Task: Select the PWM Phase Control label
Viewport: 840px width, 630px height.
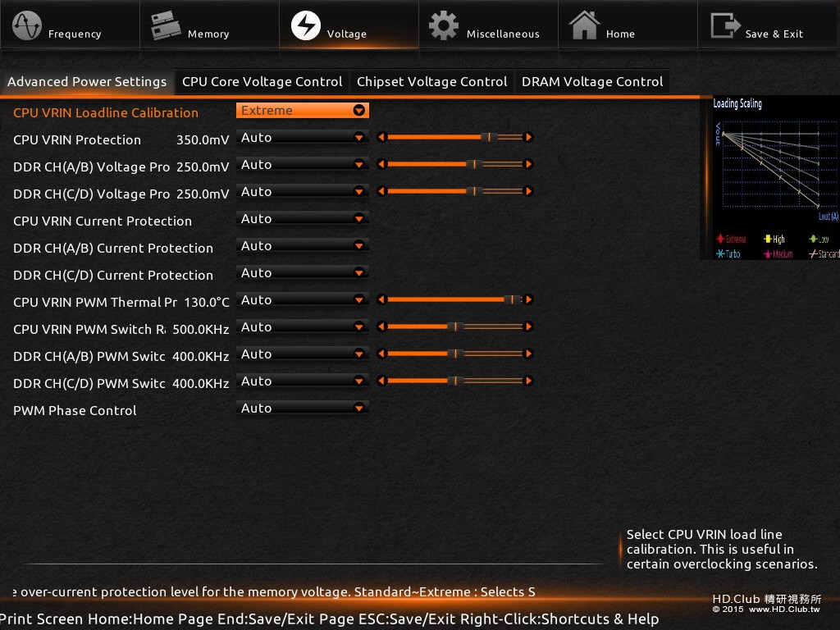Action: click(x=75, y=410)
